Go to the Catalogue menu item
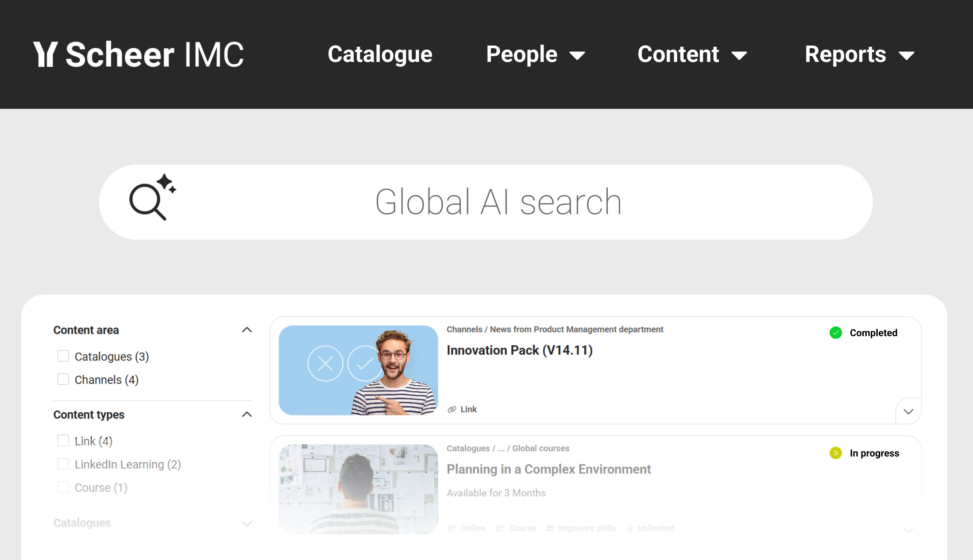Image resolution: width=973 pixels, height=560 pixels. (380, 54)
